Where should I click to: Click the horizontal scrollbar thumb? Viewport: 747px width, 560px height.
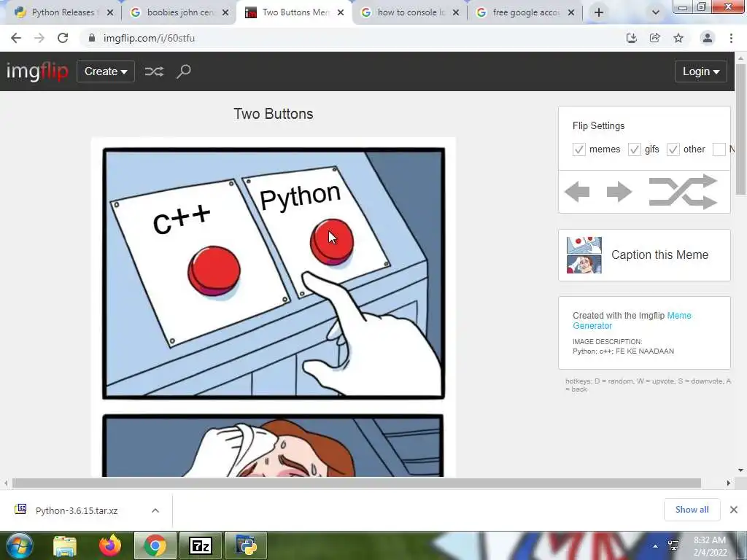[356, 483]
